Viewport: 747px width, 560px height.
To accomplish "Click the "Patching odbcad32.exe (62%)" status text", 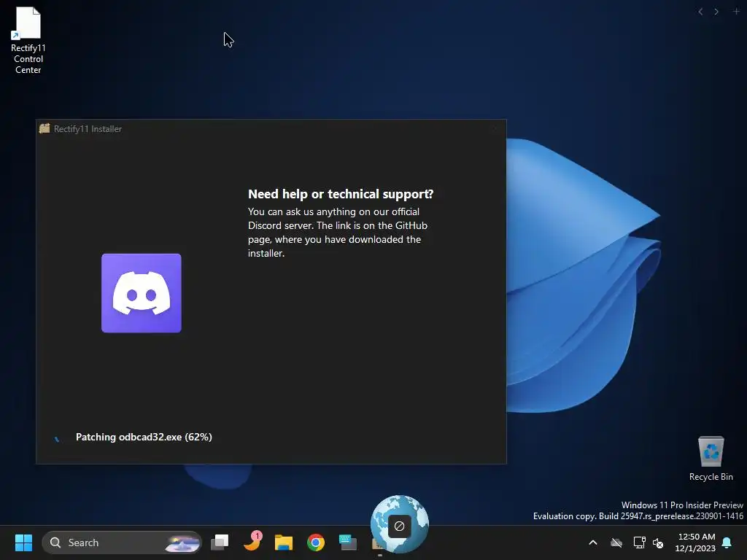I will pyautogui.click(x=144, y=437).
